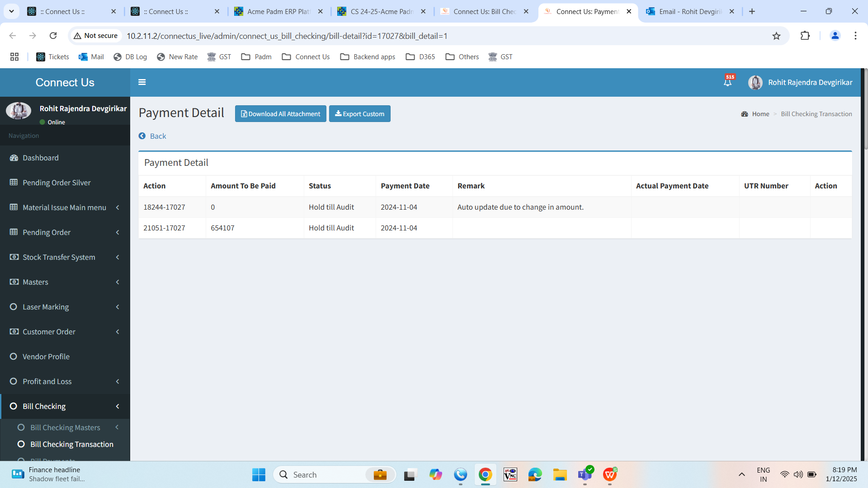This screenshot has width=868, height=488.
Task: Open Tickets bookmark
Action: tap(52, 57)
